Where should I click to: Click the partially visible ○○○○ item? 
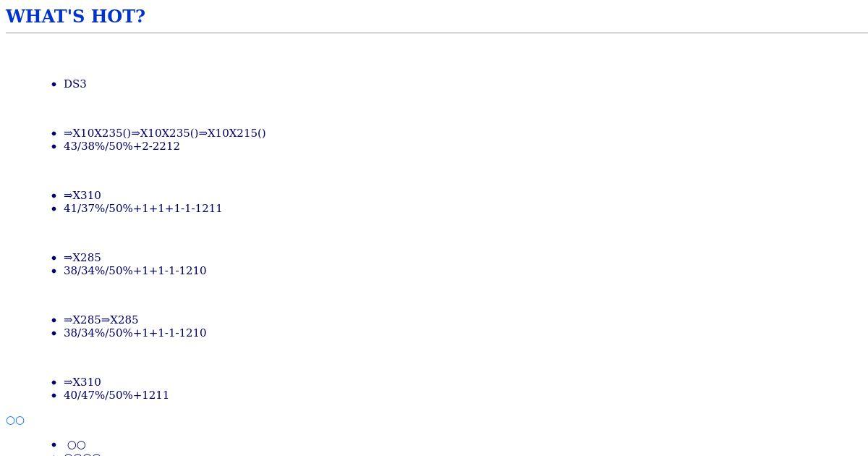point(82,454)
